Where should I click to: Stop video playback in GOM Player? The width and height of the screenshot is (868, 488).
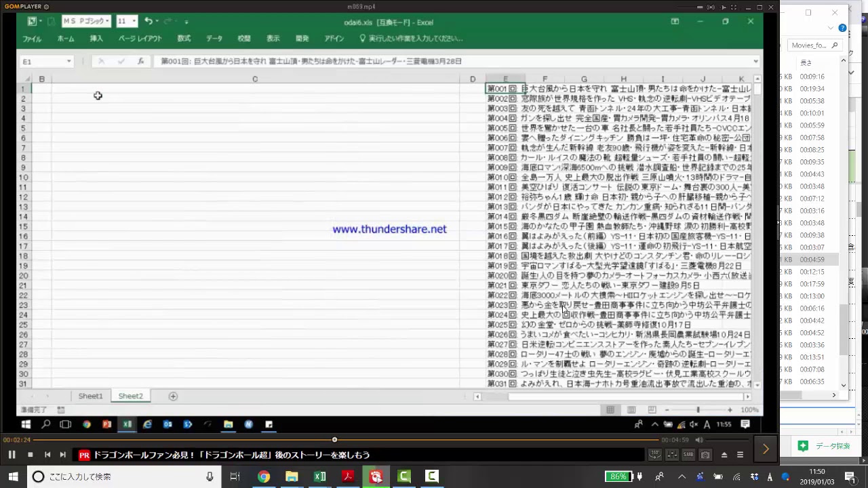coord(30,455)
